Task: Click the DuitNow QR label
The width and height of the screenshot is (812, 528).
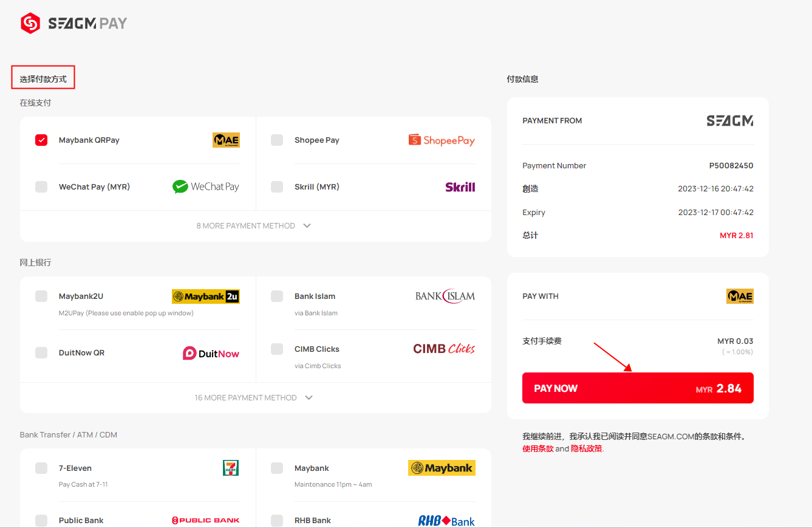Action: pos(82,353)
